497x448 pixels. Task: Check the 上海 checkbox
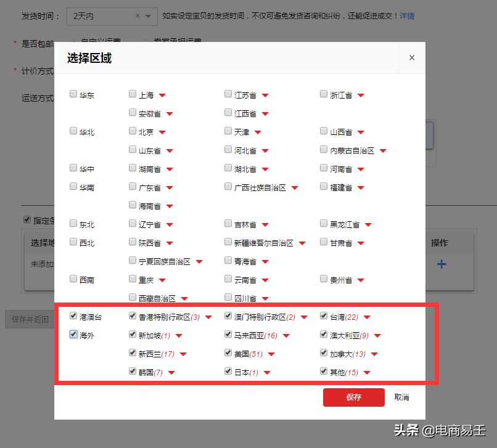pyautogui.click(x=133, y=94)
